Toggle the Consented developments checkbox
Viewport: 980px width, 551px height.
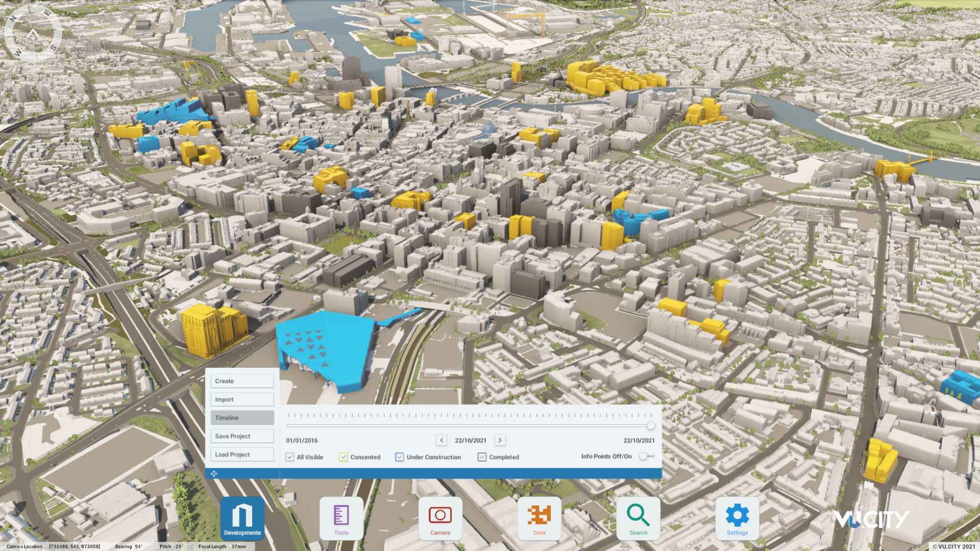pyautogui.click(x=343, y=457)
